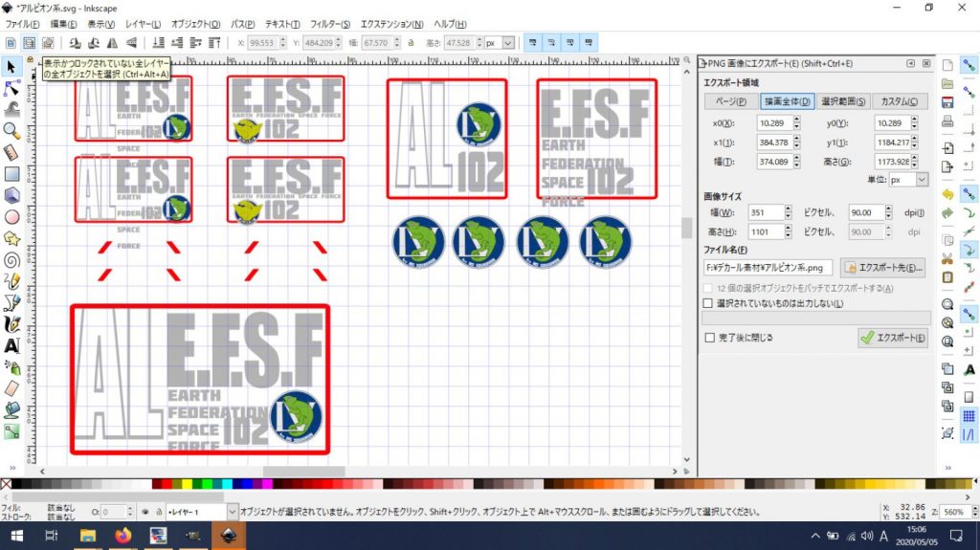Toggle layer 1 lock icon
This screenshot has width=980, height=550.
tap(159, 511)
